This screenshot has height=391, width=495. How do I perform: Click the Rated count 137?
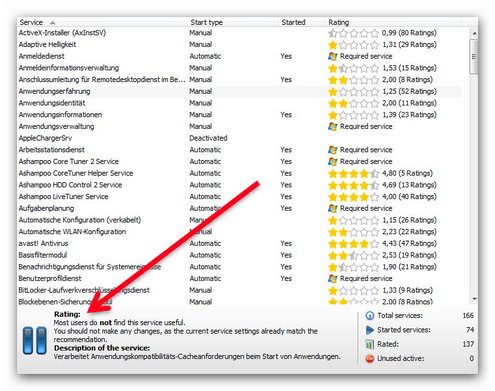coord(468,344)
